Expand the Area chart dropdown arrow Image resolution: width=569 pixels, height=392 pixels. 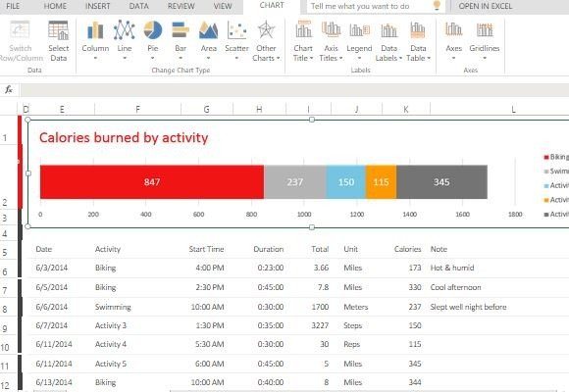[209, 58]
